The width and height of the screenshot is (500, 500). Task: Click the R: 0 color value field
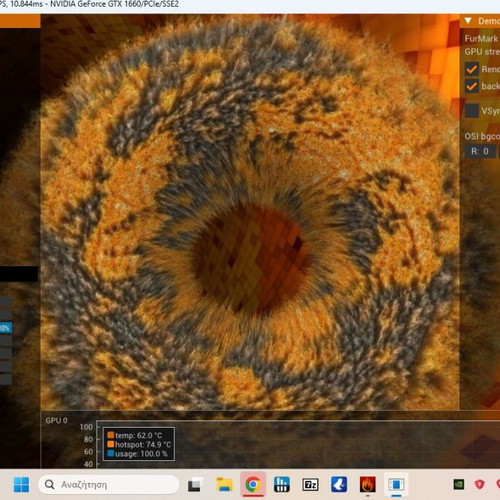(480, 151)
